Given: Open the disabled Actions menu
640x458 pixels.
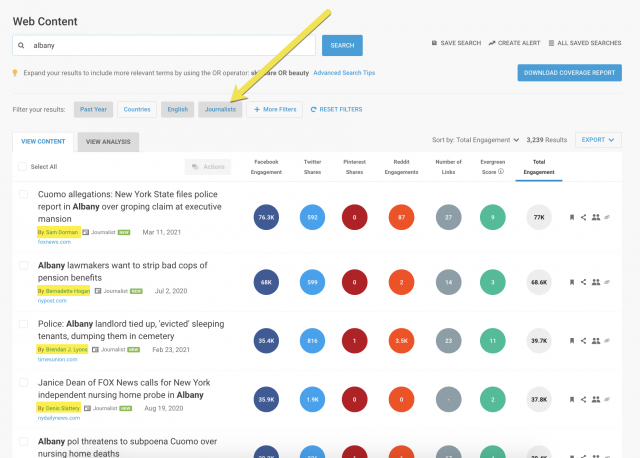Looking at the screenshot, I should coord(208,167).
